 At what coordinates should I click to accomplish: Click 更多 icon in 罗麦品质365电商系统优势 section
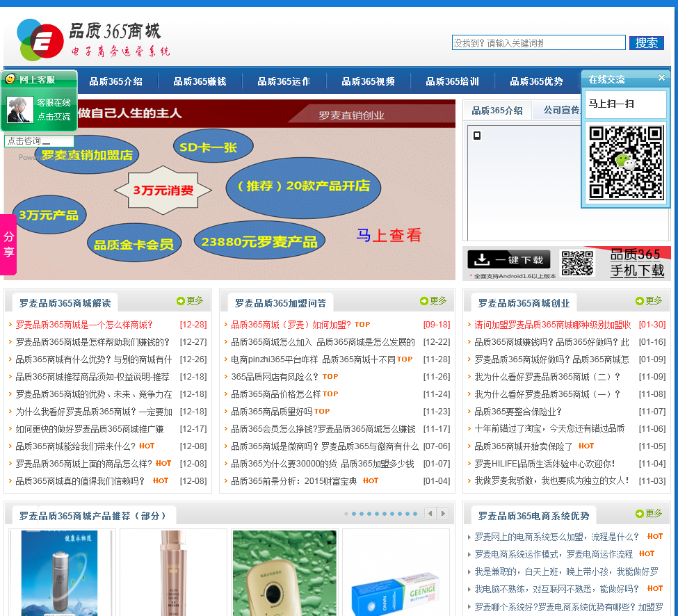[x=649, y=514]
